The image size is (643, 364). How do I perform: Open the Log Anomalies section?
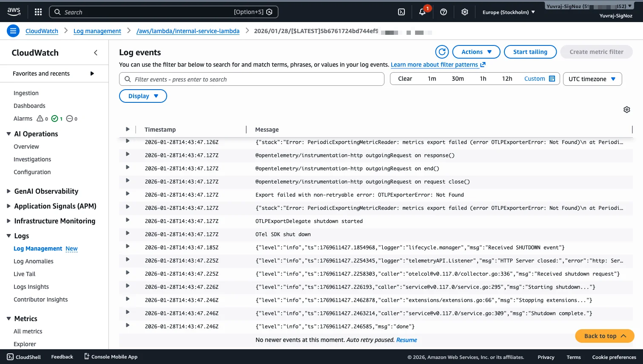tap(33, 261)
